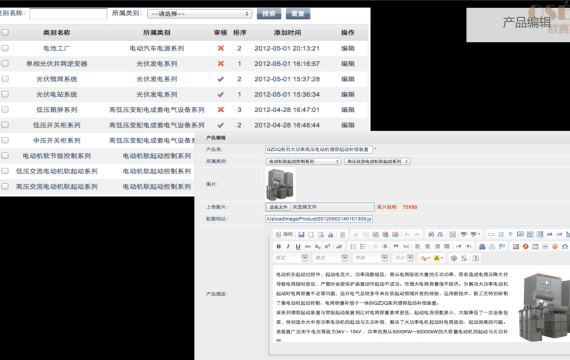The height and width of the screenshot is (360, 570).
Task: Click the Insert Flash icon in the editor
Action: coord(525,247)
